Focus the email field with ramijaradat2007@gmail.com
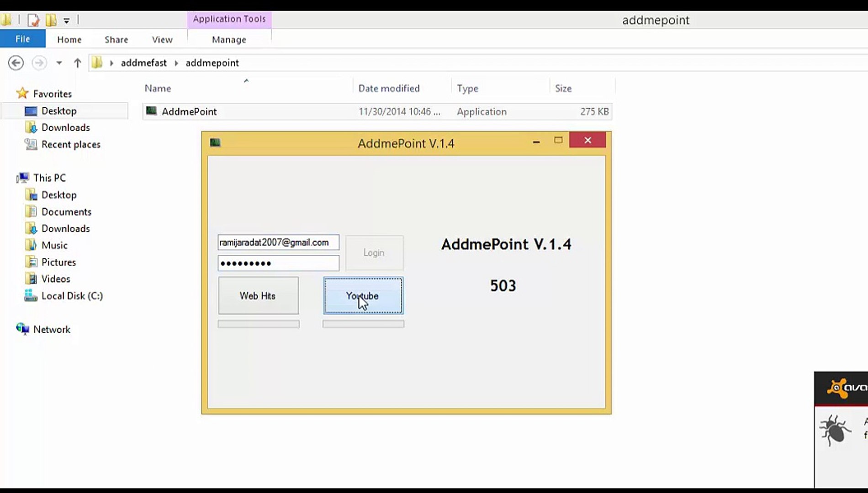 click(279, 242)
